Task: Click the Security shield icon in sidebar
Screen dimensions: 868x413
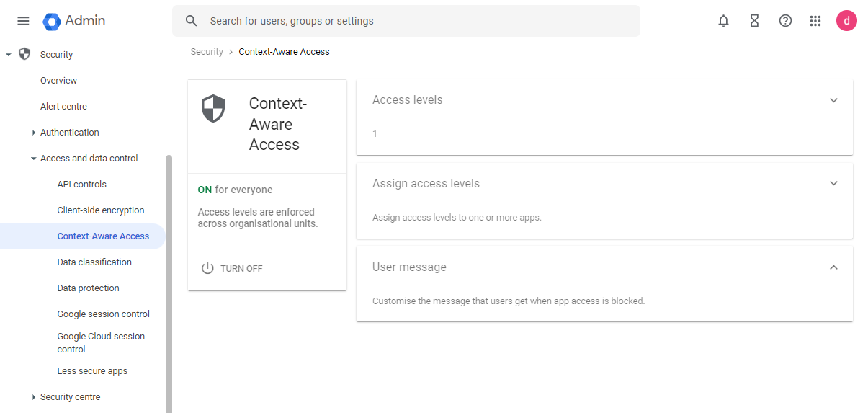Action: 24,54
